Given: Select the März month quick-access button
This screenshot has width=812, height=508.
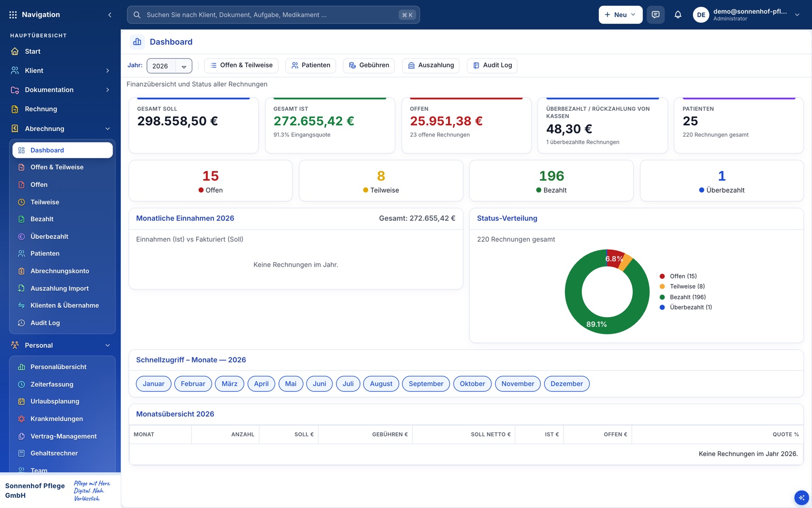Looking at the screenshot, I should [229, 384].
